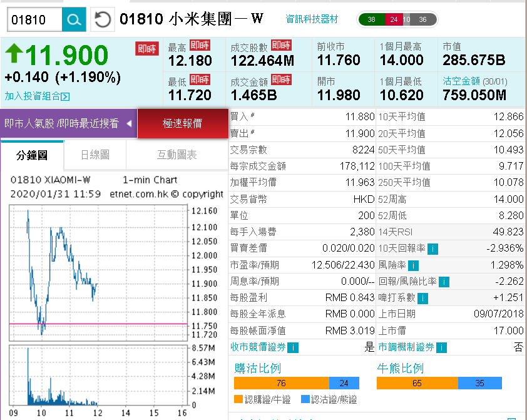This screenshot has width=527, height=420.
Task: Click the 牛熊比例 heading
Action: pos(401,368)
